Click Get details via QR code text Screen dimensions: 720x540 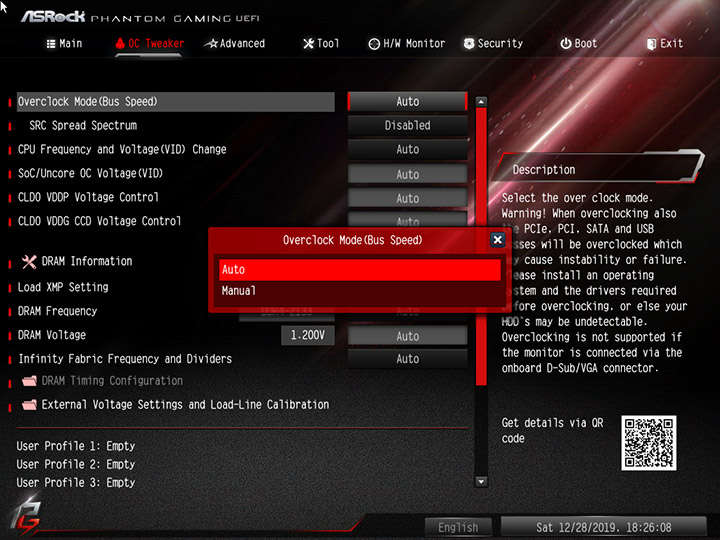point(552,430)
